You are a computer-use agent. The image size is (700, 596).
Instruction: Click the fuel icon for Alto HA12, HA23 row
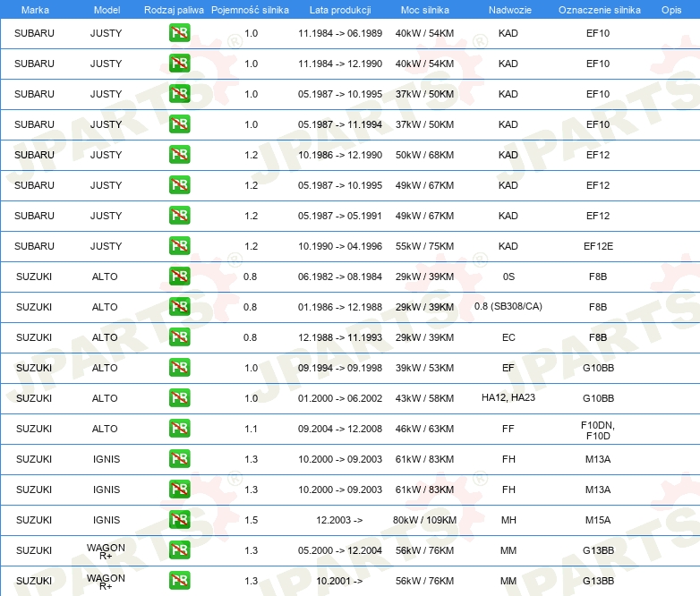179,397
